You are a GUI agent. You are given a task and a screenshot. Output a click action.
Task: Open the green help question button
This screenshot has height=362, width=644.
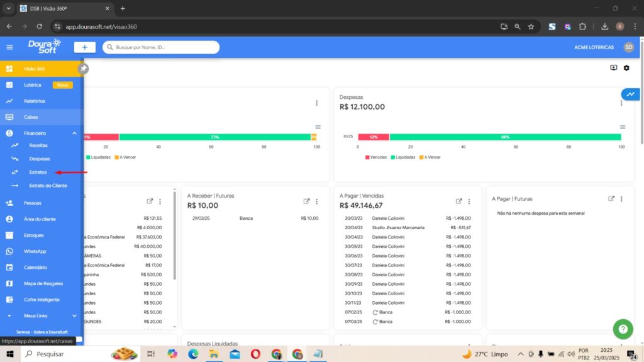[623, 329]
